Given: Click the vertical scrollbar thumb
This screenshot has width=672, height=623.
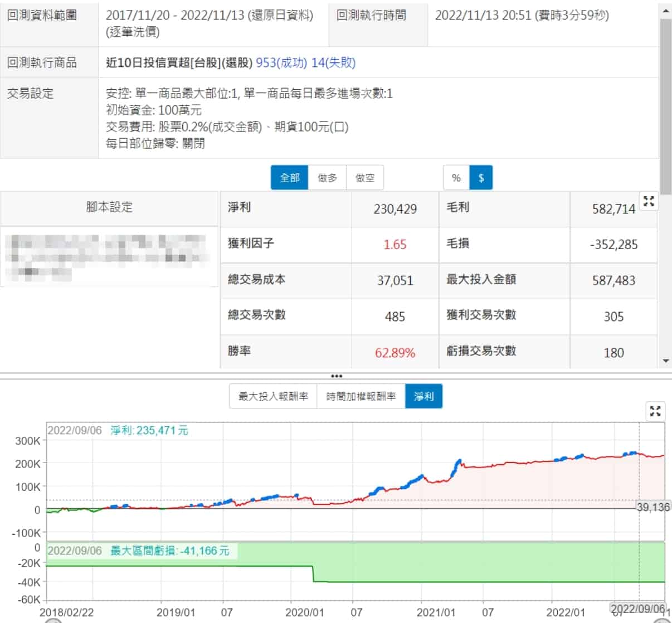Looking at the screenshot, I should click(x=665, y=106).
